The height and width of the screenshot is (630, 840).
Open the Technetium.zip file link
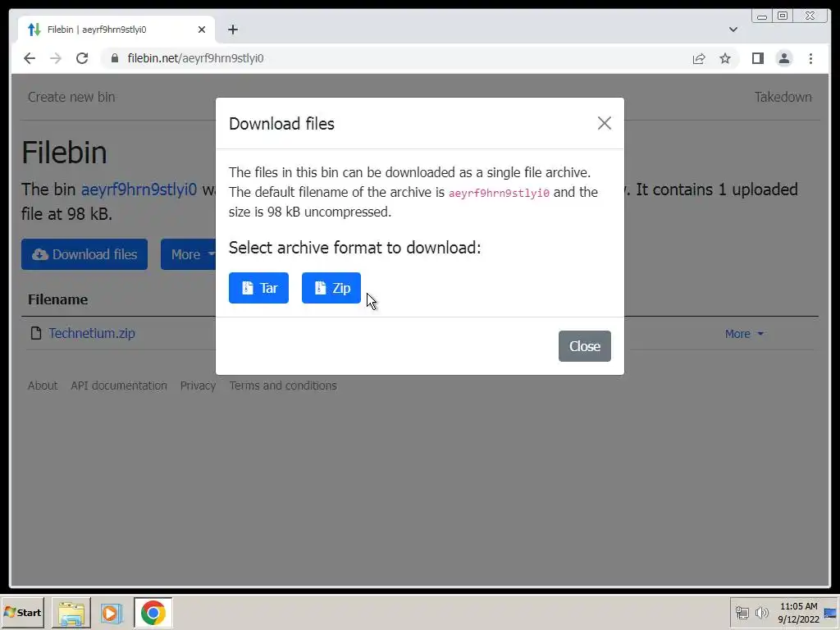point(92,333)
